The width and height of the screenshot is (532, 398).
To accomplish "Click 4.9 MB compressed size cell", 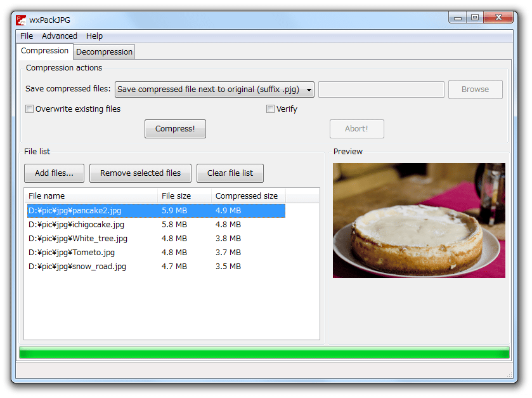I will point(228,211).
